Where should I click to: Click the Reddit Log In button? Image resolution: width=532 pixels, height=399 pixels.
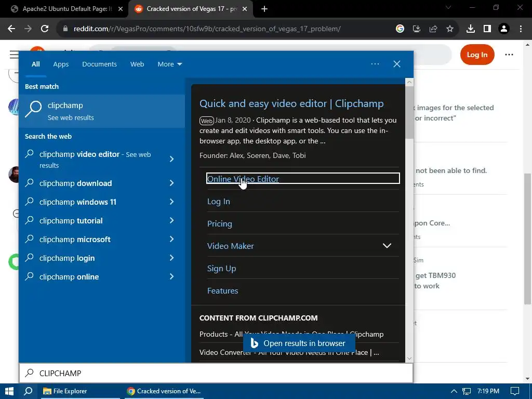tap(477, 55)
